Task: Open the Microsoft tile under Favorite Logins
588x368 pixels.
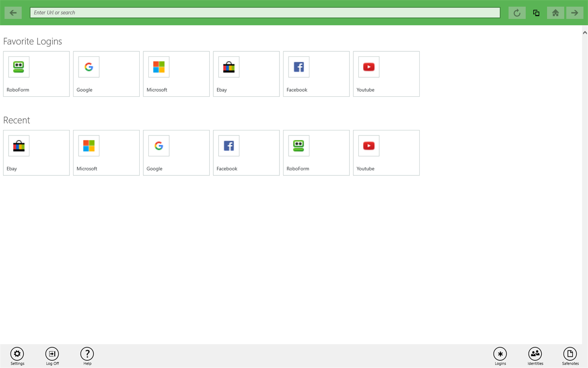Action: [x=176, y=74]
